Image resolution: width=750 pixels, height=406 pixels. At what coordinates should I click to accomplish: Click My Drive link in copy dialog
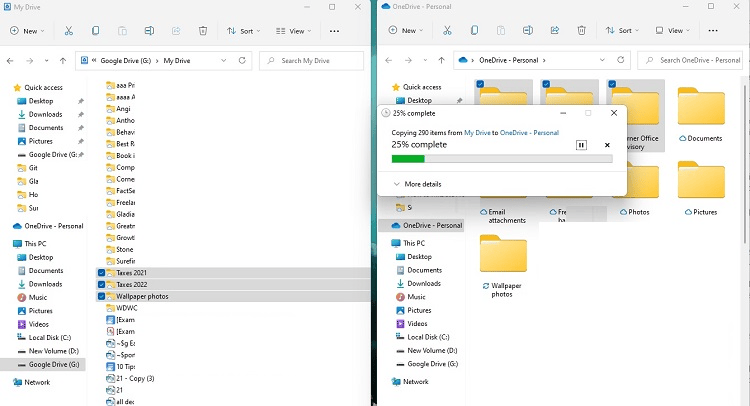[x=477, y=133]
